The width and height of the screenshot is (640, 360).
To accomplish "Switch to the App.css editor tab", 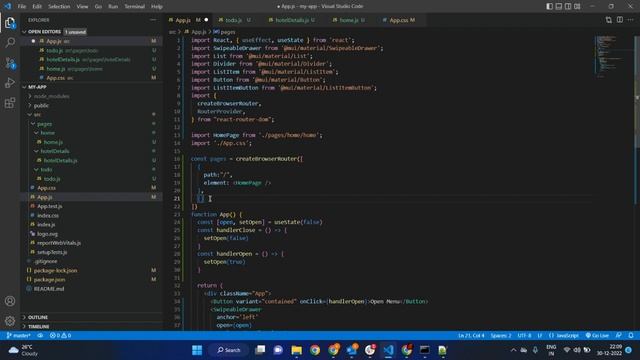I will (402, 20).
